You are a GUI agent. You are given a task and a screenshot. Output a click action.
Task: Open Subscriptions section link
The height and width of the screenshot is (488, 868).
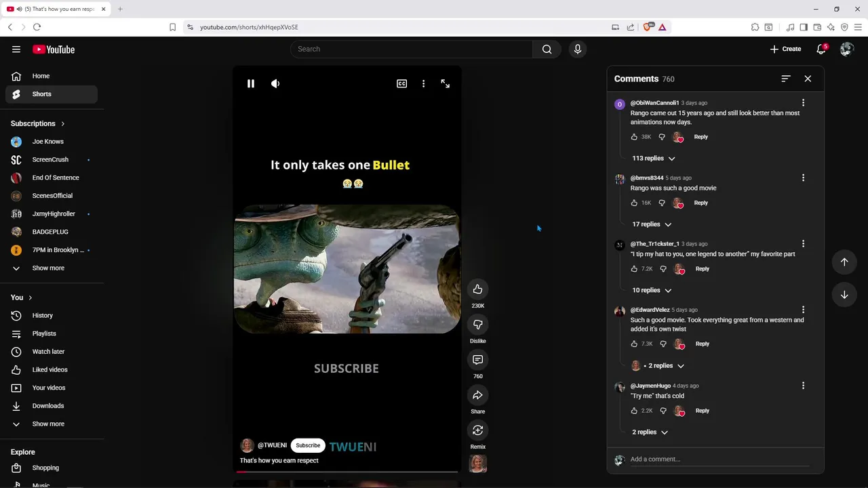pos(38,123)
